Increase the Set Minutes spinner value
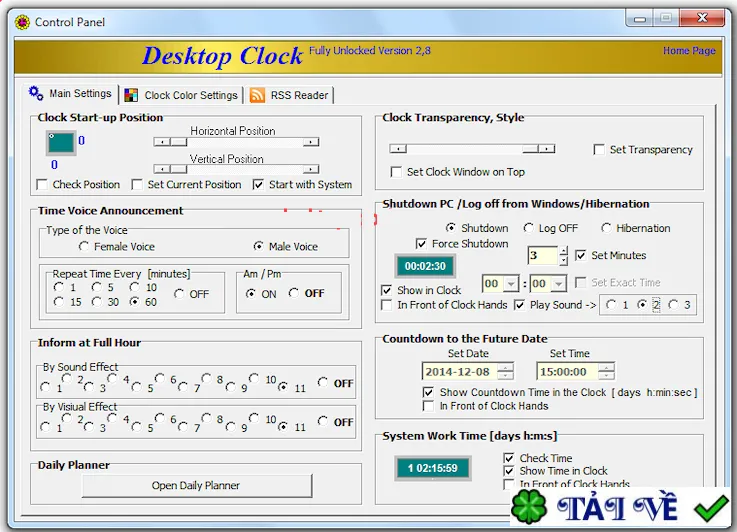Screen dimensions: 737x532 coord(564,250)
